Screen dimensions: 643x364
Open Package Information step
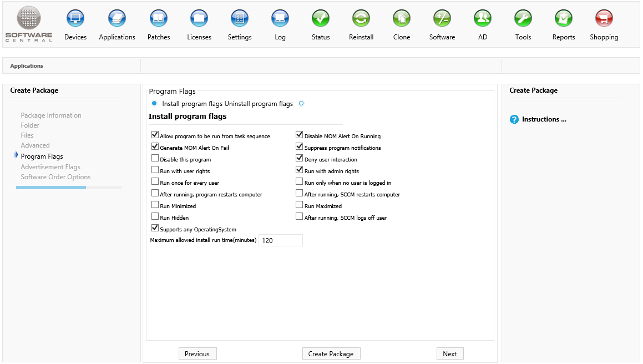click(51, 115)
